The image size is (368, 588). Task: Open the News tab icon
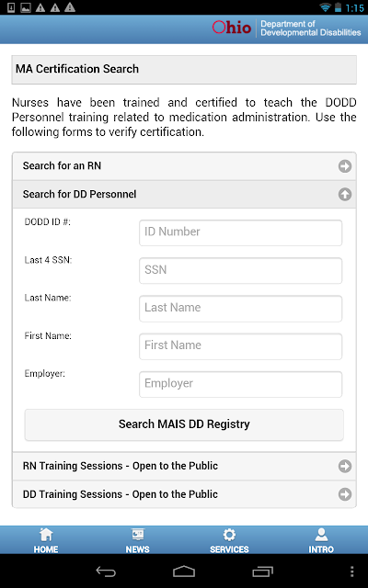click(137, 535)
